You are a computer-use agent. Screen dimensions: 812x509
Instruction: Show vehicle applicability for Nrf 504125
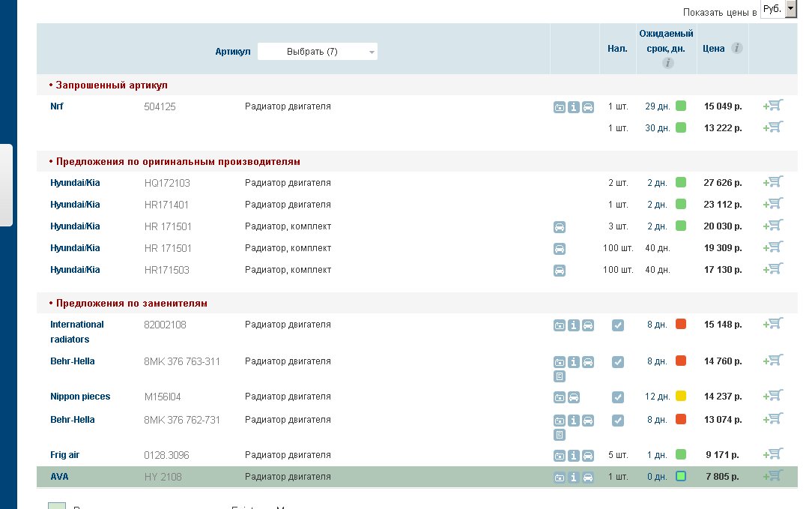588,107
